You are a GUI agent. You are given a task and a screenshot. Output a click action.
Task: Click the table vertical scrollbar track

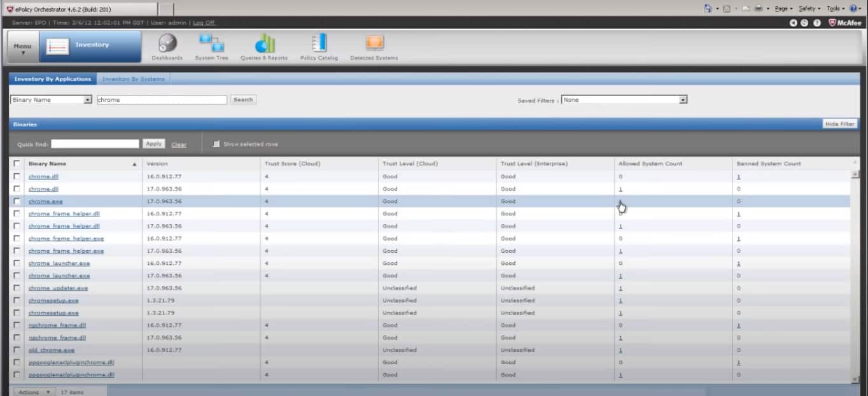[x=855, y=276]
